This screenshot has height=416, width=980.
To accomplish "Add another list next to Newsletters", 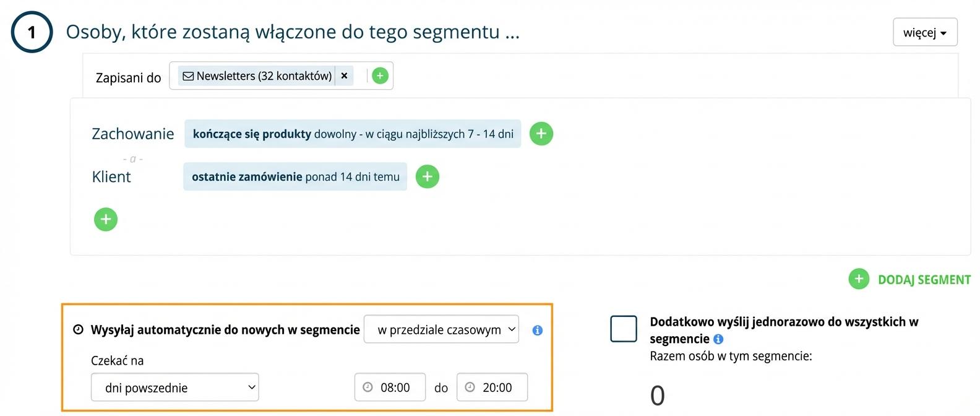I will [x=380, y=76].
